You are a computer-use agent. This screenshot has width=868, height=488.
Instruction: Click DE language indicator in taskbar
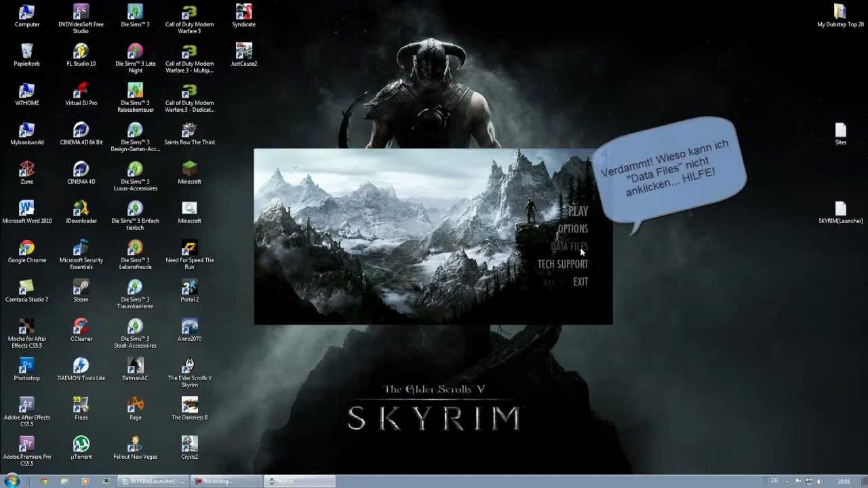click(774, 481)
